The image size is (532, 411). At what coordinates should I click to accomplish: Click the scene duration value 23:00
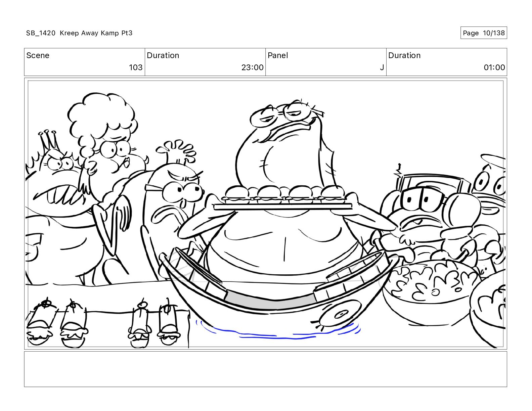[x=252, y=67]
